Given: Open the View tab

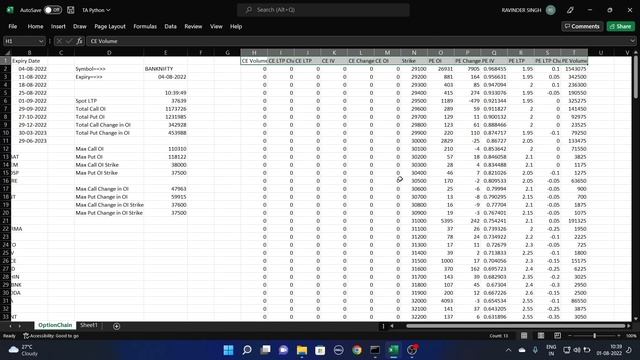Looking at the screenshot, I should coord(216,26).
